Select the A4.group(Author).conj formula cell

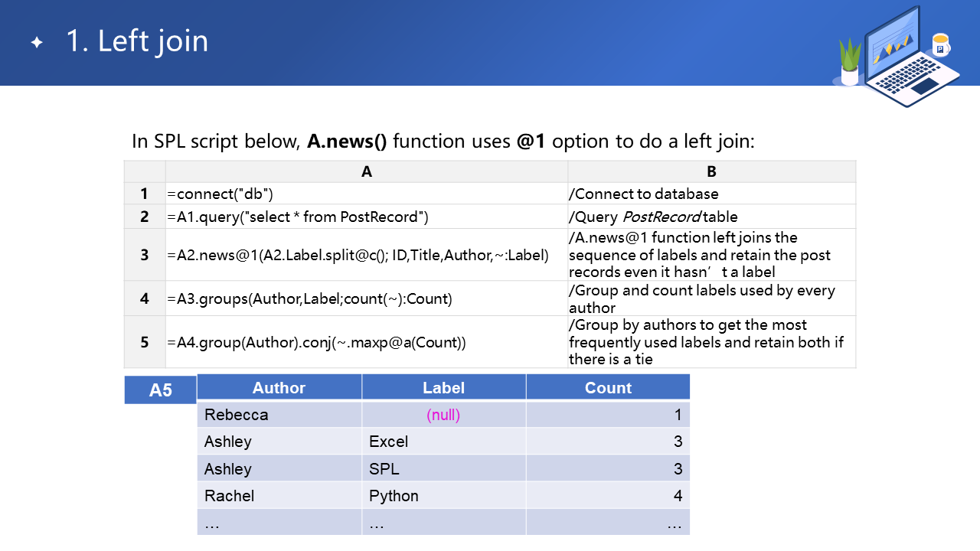pos(366,342)
